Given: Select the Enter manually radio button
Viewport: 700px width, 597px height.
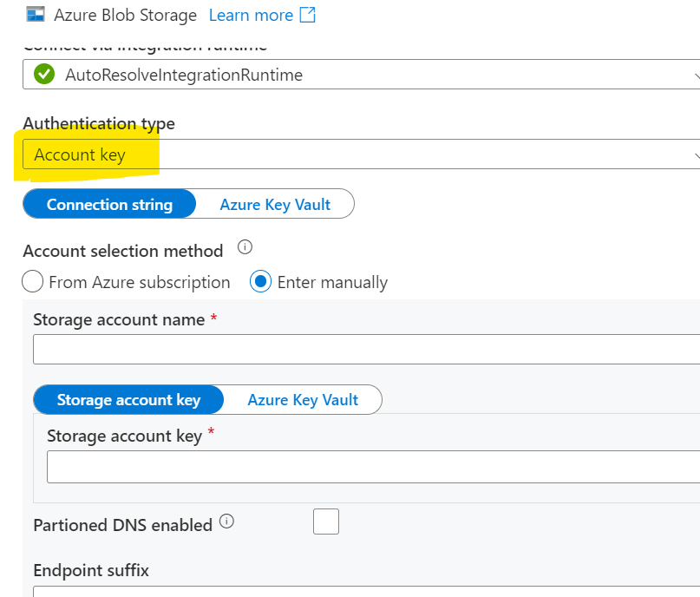Looking at the screenshot, I should point(260,282).
